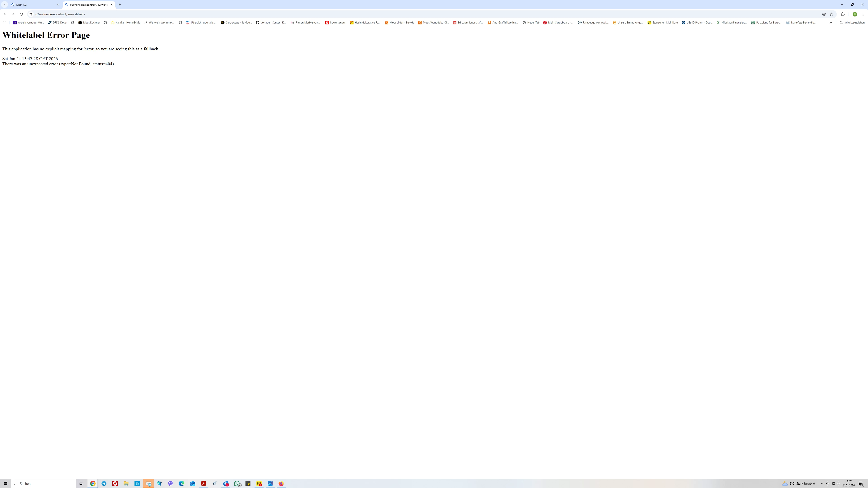Show hidden bookmarks overflow chevron
Image resolution: width=868 pixels, height=488 pixels.
pyautogui.click(x=831, y=23)
